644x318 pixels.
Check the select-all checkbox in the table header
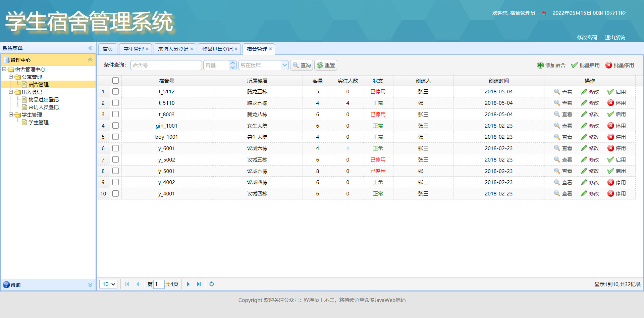115,80
